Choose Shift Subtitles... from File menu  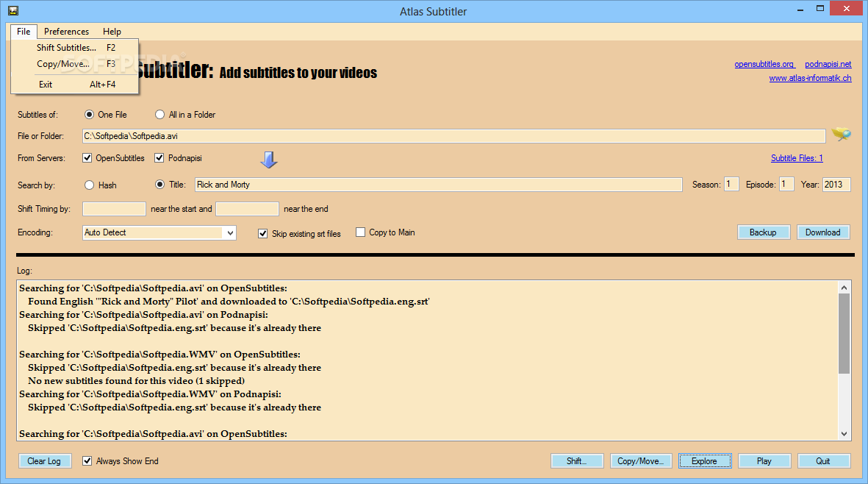75,48
